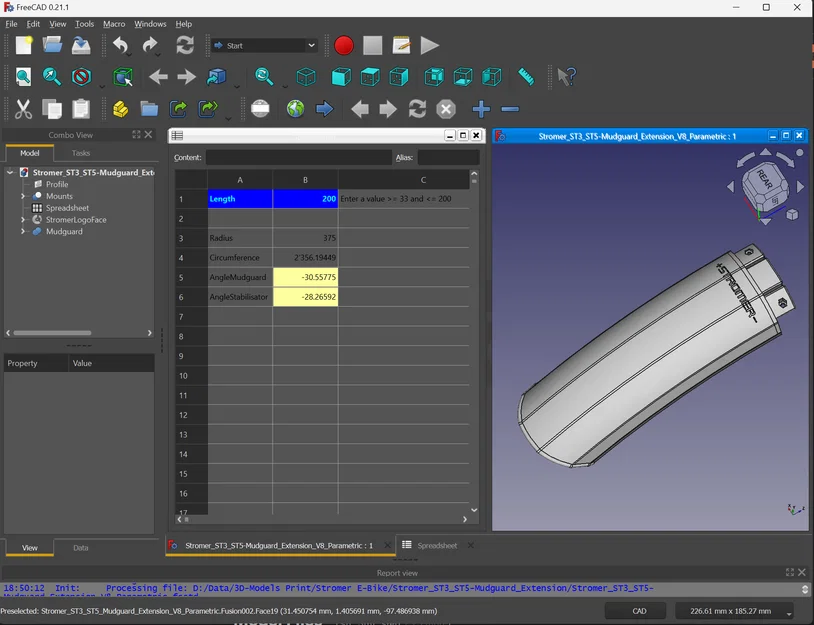Viewport: 814px width, 625px height.
Task: Paste from clipboard icon
Action: point(81,109)
